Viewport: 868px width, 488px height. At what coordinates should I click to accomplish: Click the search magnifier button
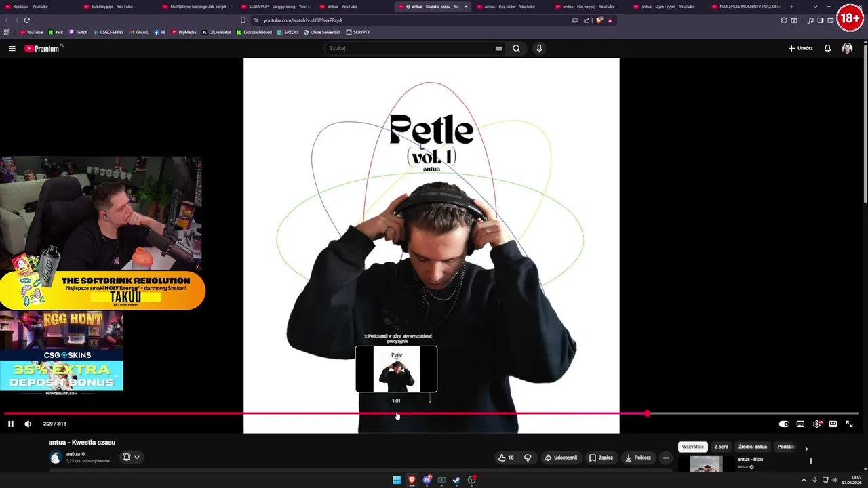pyautogui.click(x=516, y=48)
